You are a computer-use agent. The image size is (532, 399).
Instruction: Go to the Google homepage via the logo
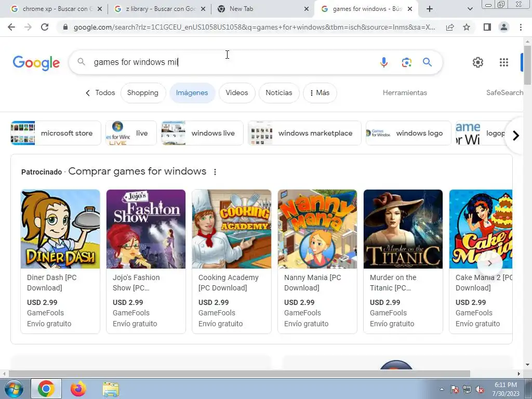click(36, 63)
